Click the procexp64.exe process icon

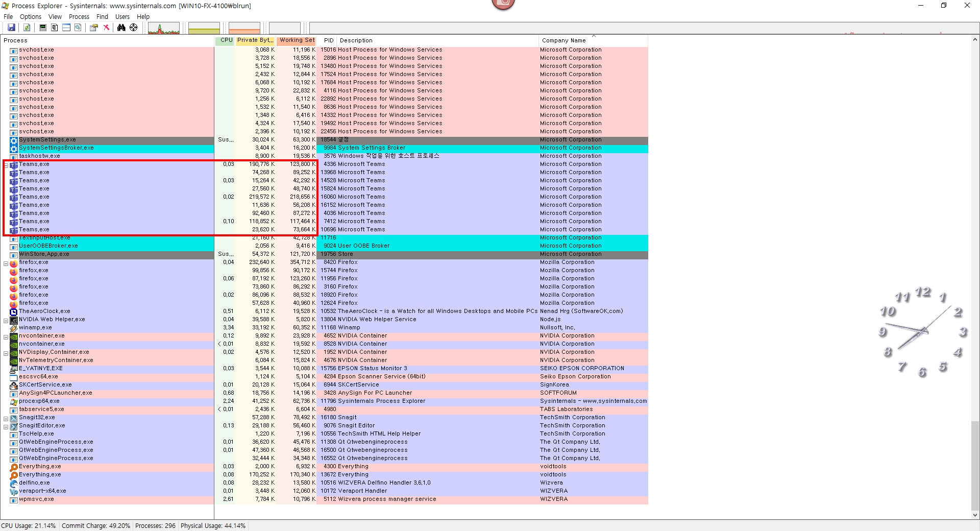14,401
